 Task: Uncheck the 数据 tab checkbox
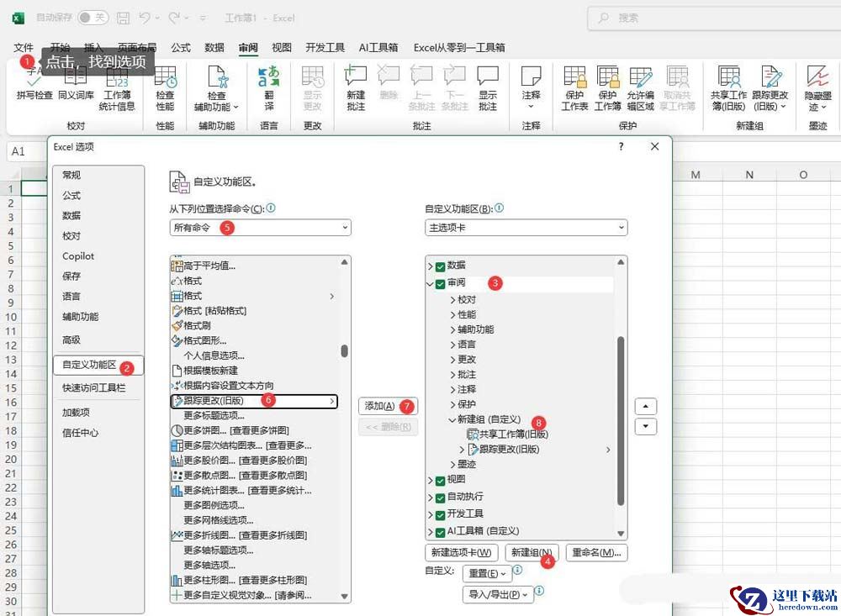tap(441, 266)
